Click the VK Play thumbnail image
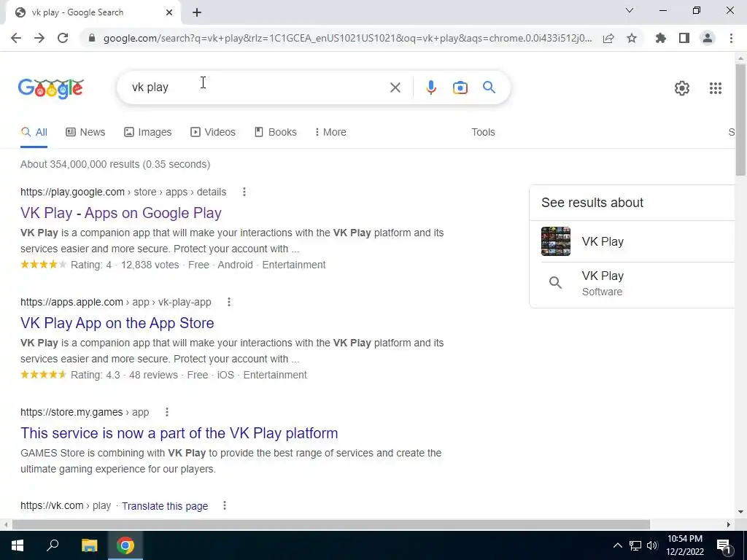The width and height of the screenshot is (747, 560). point(555,241)
